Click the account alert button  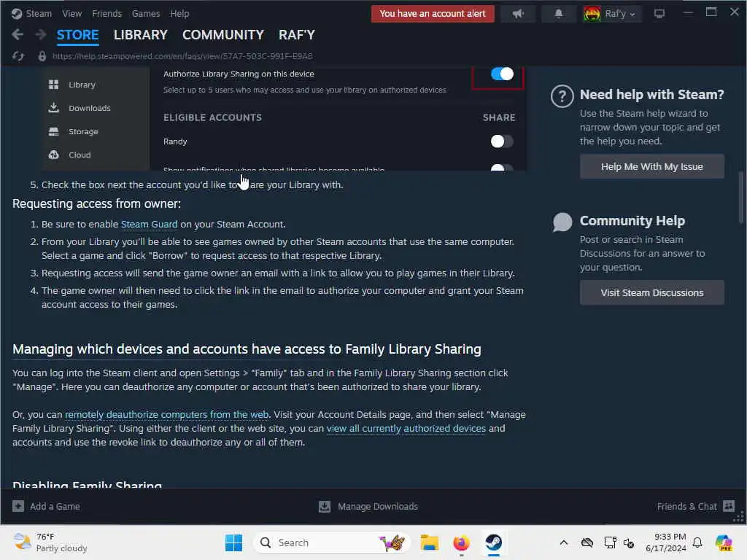pos(433,14)
